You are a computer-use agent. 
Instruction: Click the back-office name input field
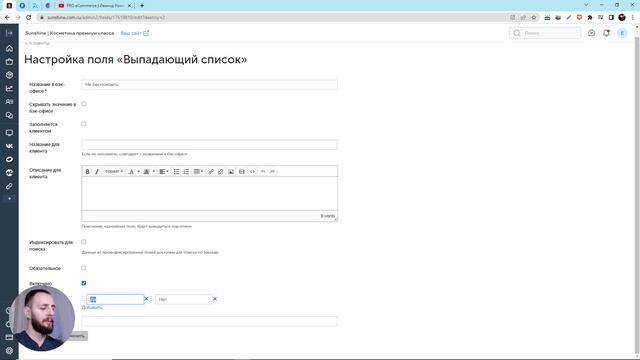tap(209, 84)
